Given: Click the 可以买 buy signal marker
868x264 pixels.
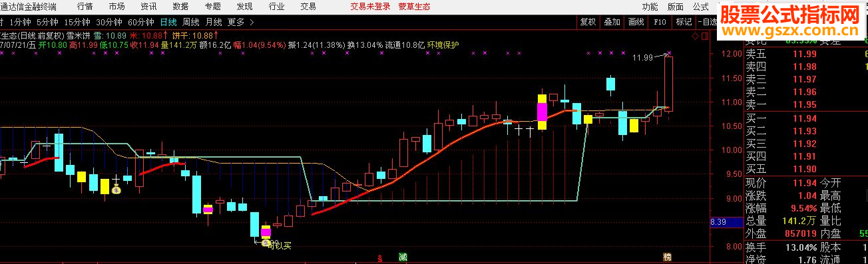Looking at the screenshot, I should (279, 245).
